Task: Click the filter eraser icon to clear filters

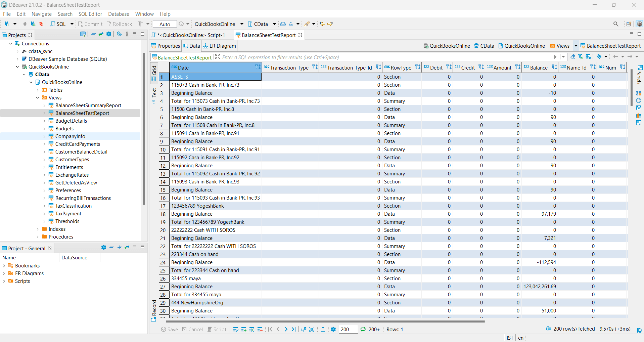Action: [x=573, y=57]
